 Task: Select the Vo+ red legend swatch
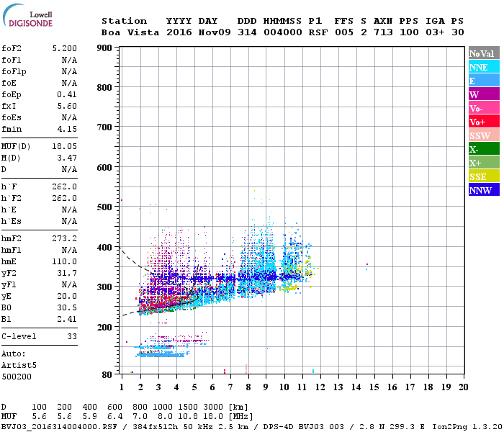[484, 122]
